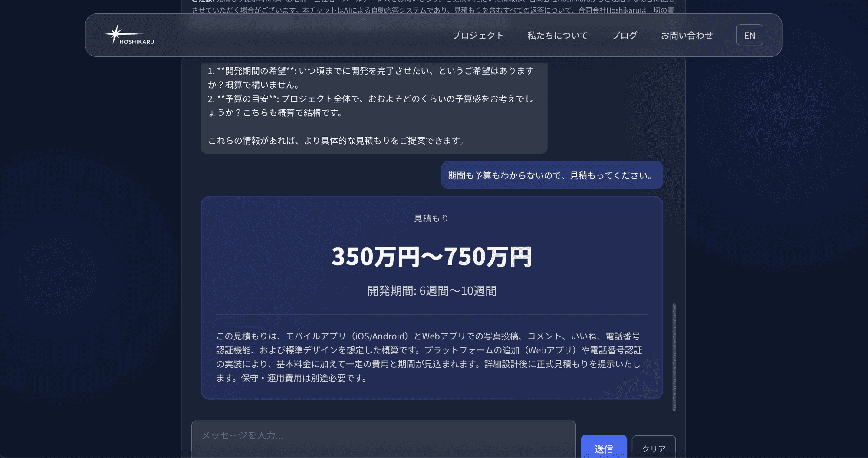Click the user message 期間も予算もわからないので
Image resolution: width=868 pixels, height=458 pixels.
click(552, 175)
